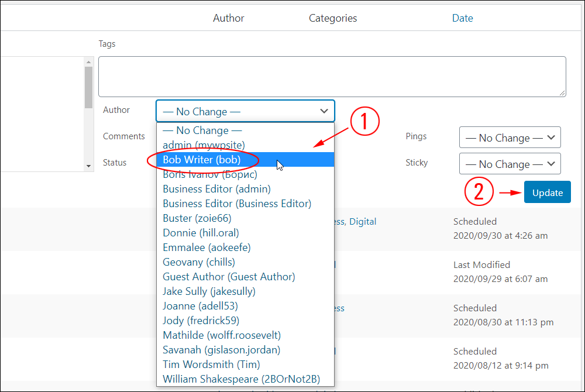Click the Author column header
585x392 pixels.
228,18
